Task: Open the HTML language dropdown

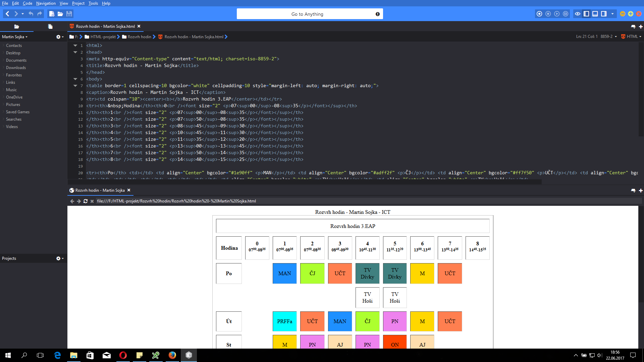Action: coord(633,37)
